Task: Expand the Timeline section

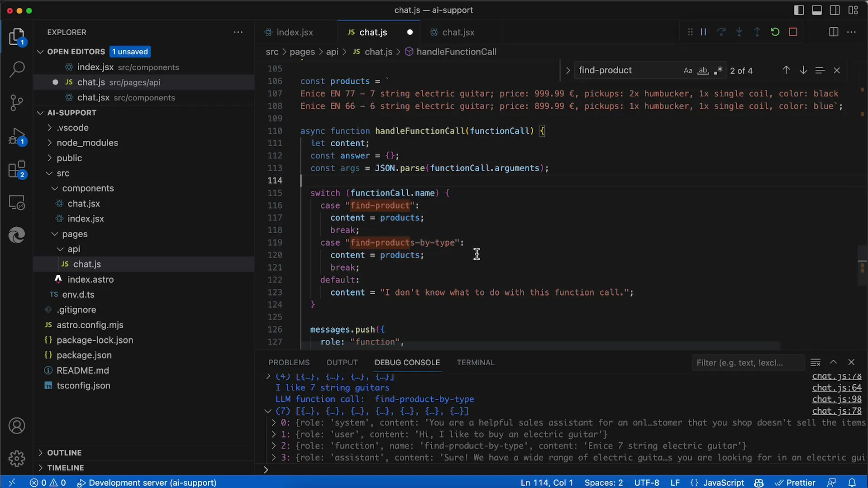Action: [x=66, y=468]
